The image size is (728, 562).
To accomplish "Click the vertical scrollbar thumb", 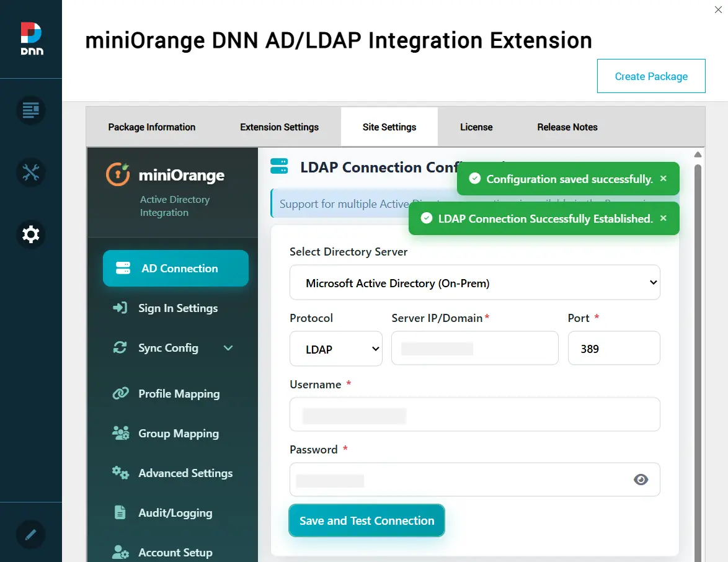I will click(698, 362).
